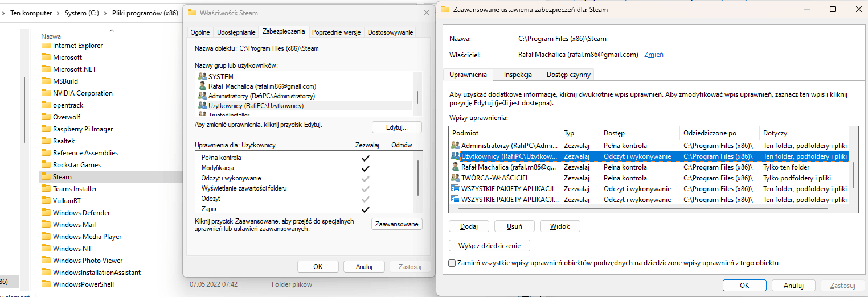Click Dodaj button in advanced settings

pos(469,226)
